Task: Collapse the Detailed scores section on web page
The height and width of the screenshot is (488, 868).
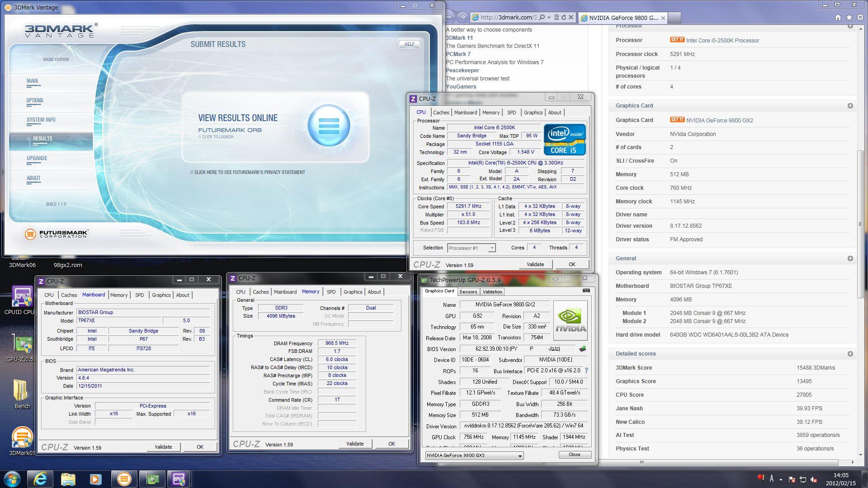Action: pos(850,354)
